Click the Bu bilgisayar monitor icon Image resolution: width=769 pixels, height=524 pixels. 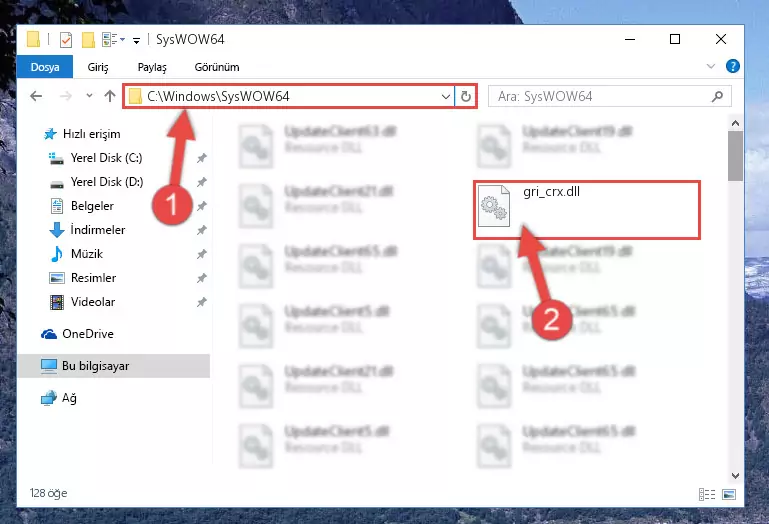click(49, 366)
